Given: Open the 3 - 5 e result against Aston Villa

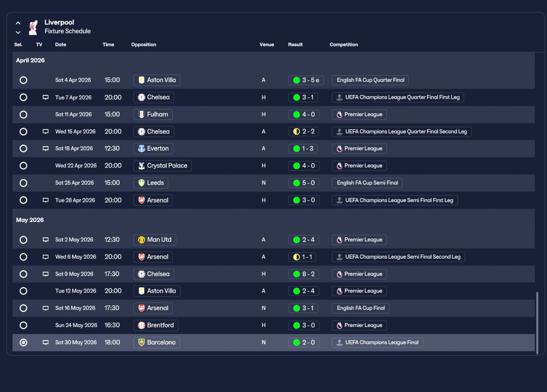Looking at the screenshot, I should [306, 80].
